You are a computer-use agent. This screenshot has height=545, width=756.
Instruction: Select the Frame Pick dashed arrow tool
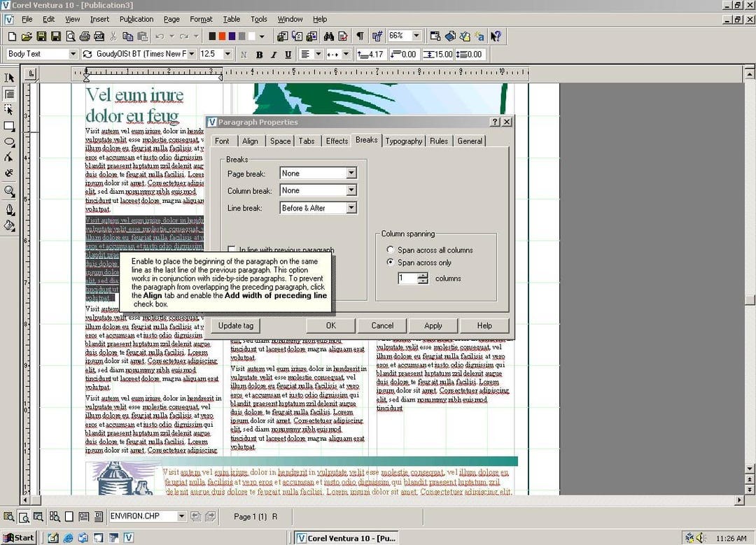point(9,110)
